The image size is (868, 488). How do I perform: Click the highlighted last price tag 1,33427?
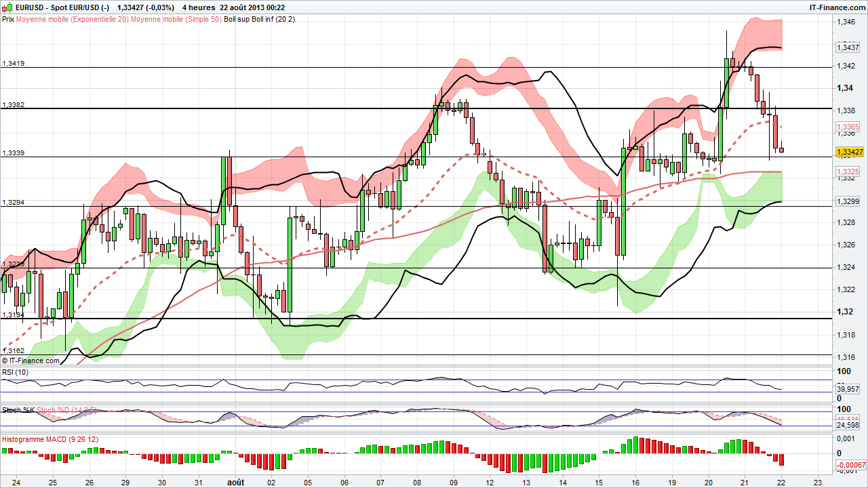(848, 152)
